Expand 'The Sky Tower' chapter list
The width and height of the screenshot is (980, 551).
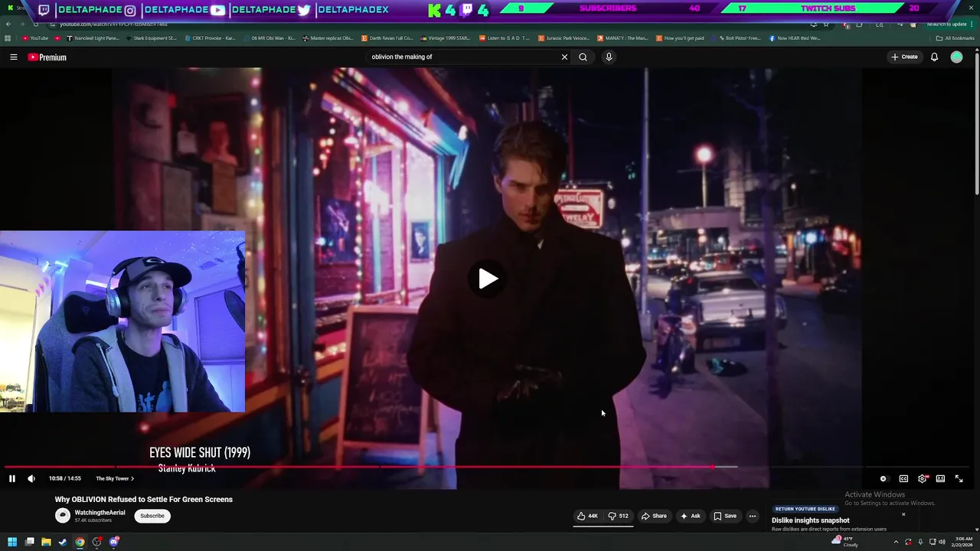click(x=115, y=478)
